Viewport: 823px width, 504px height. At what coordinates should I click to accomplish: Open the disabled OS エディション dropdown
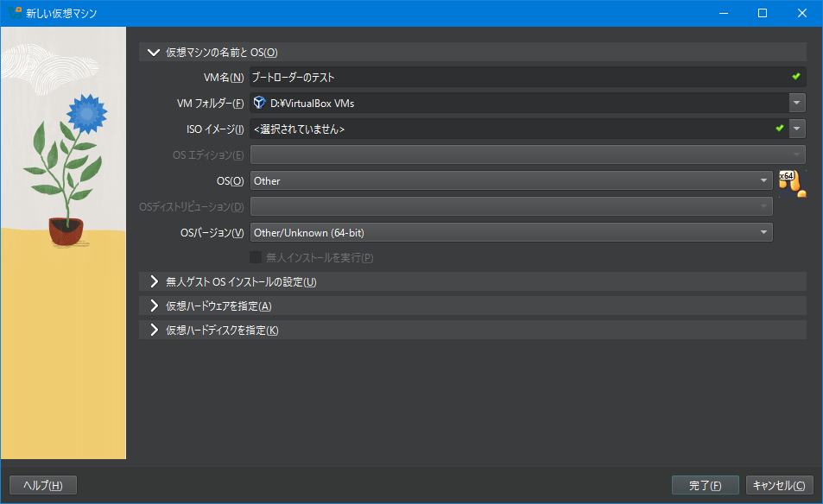(x=528, y=154)
